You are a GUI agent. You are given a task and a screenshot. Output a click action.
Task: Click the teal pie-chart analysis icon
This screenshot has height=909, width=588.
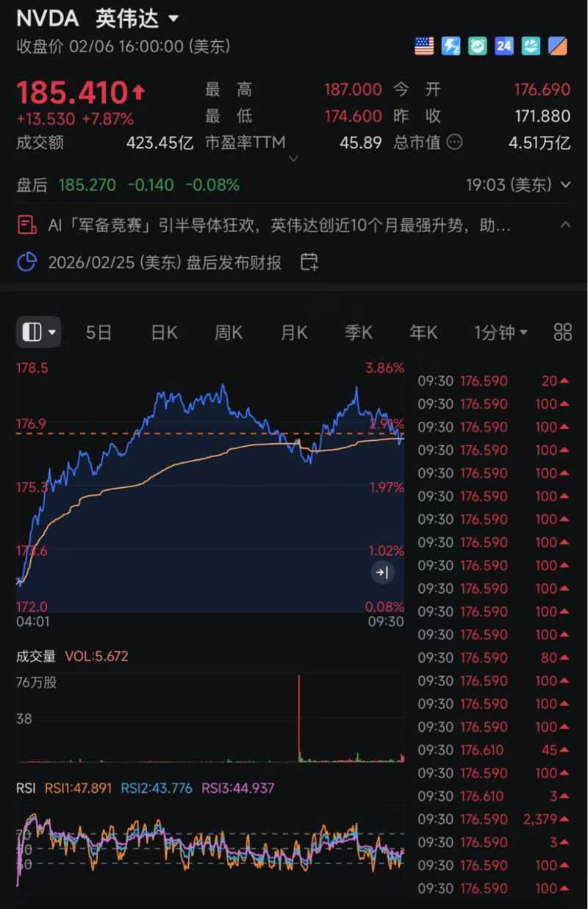(x=531, y=46)
